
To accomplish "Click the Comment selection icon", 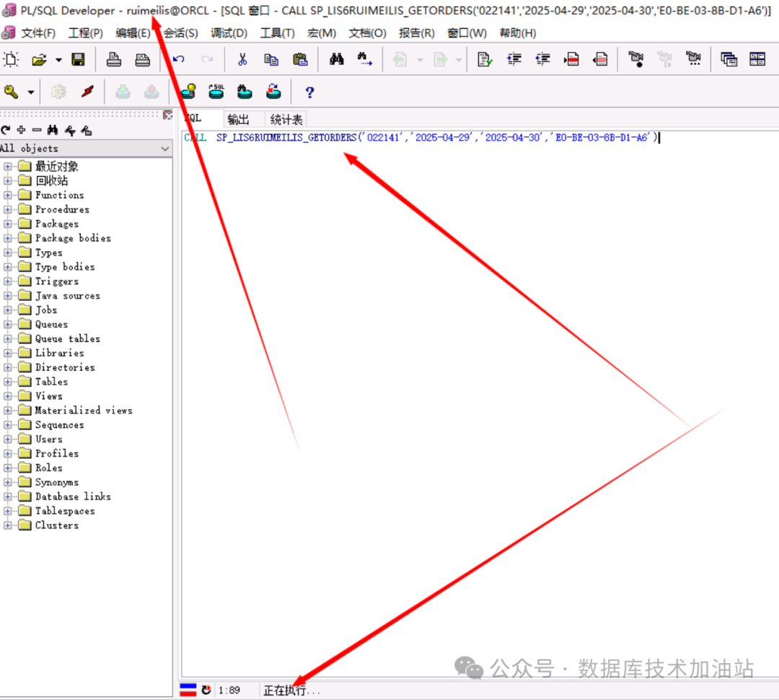I will click(571, 60).
